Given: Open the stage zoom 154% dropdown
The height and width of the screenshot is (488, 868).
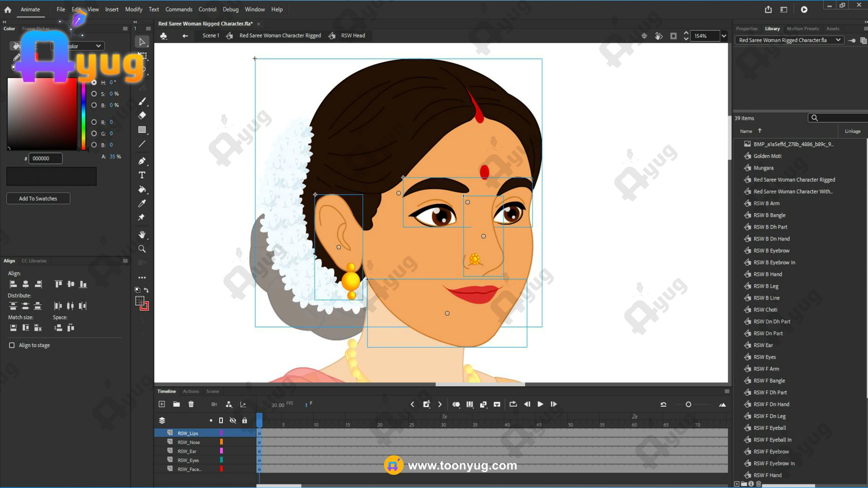Looking at the screenshot, I should click(x=724, y=36).
